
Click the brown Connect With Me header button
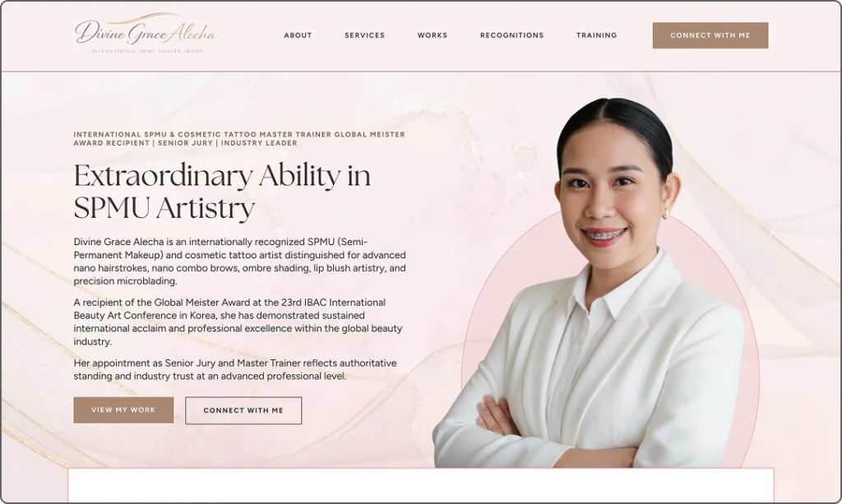(710, 35)
